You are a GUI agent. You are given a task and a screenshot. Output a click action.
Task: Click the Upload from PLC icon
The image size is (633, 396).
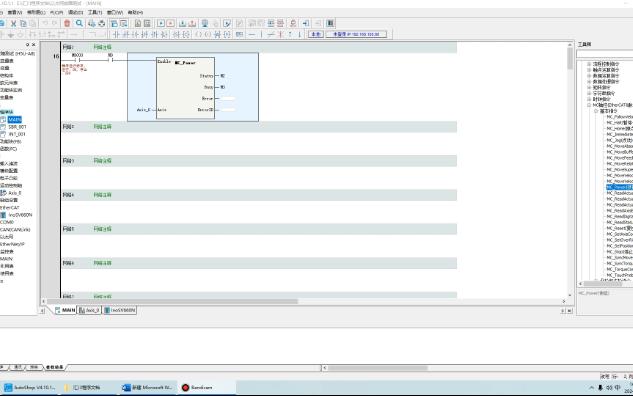point(192,23)
